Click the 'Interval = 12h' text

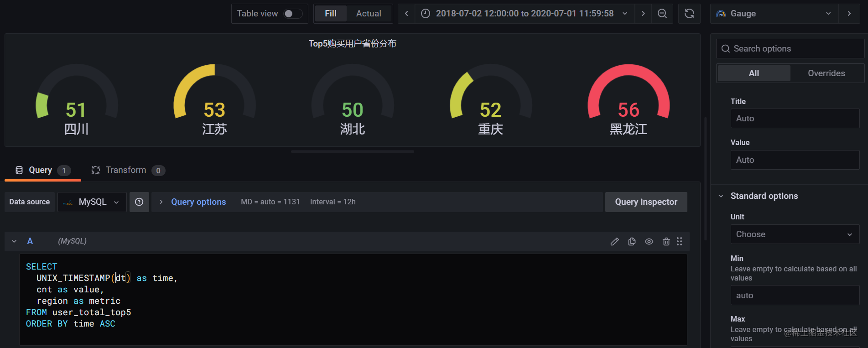[x=333, y=202]
